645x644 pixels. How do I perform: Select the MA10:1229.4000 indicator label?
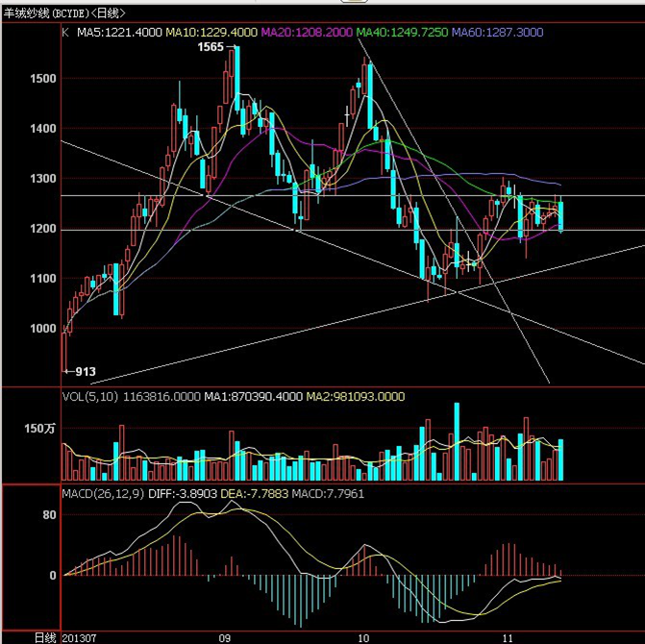pyautogui.click(x=211, y=32)
